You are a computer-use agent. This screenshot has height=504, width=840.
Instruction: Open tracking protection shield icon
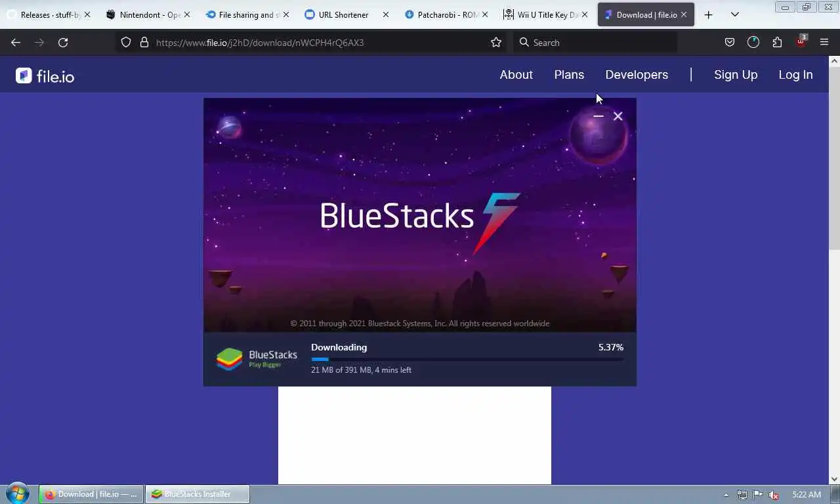pyautogui.click(x=126, y=42)
